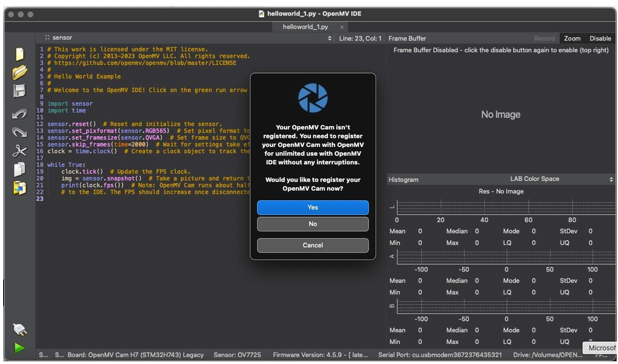
Task: Click the helloworld_1.py file icon in title bar
Action: [261, 14]
